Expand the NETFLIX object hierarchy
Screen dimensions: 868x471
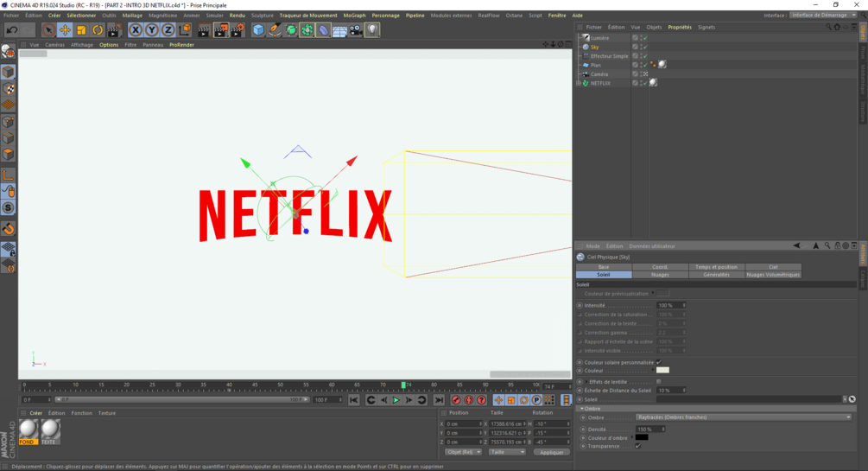click(579, 83)
